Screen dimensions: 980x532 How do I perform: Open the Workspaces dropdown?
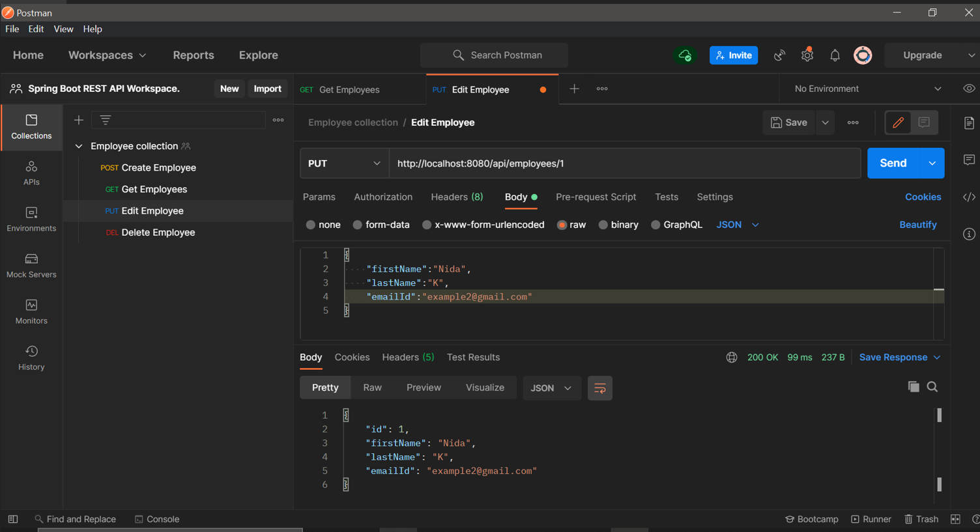pos(107,55)
